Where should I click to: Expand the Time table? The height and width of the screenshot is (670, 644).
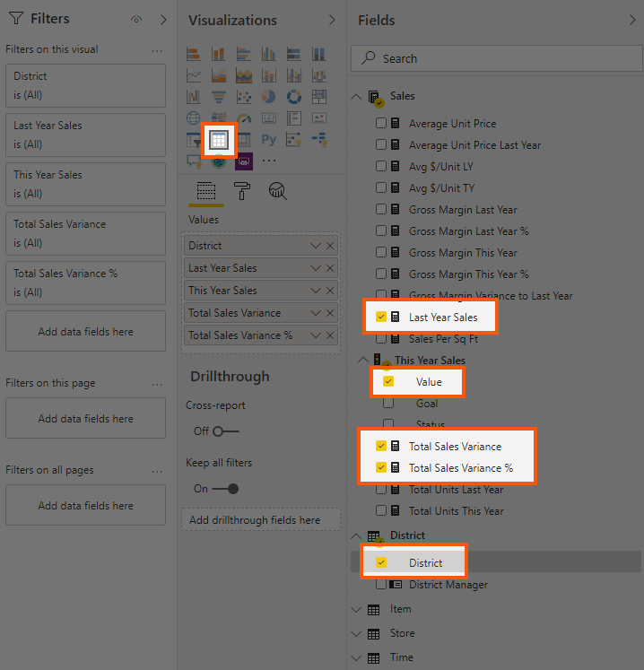pyautogui.click(x=356, y=658)
